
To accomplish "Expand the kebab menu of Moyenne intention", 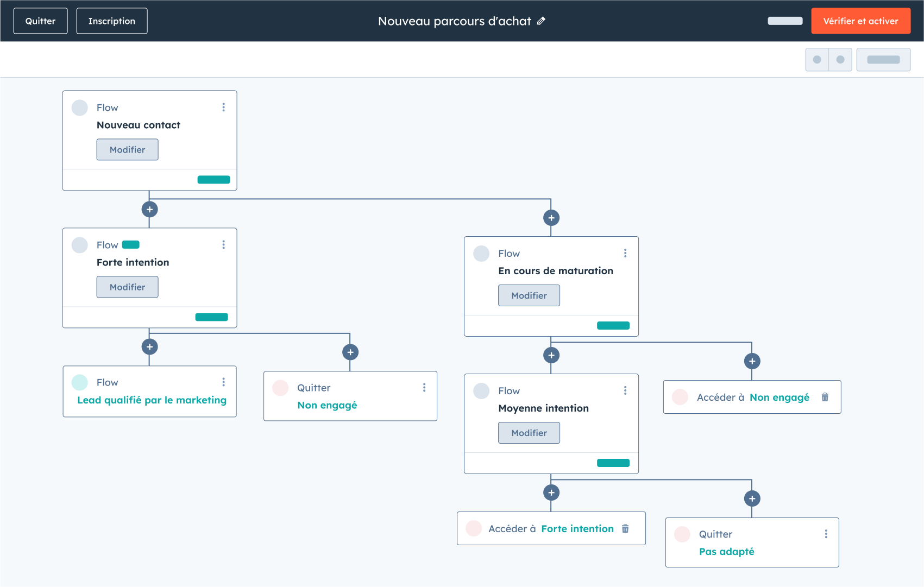I will click(625, 390).
